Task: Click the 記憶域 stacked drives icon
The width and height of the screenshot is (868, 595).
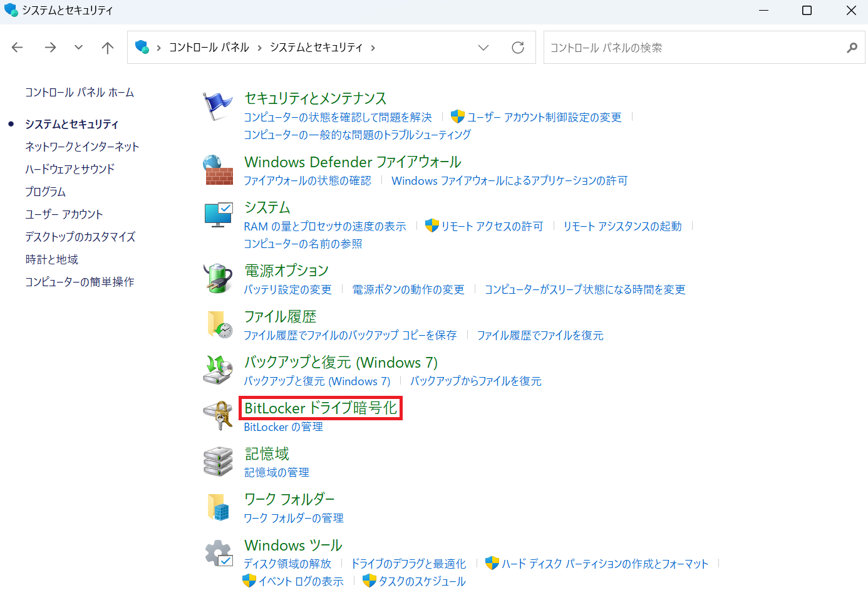Action: click(218, 462)
